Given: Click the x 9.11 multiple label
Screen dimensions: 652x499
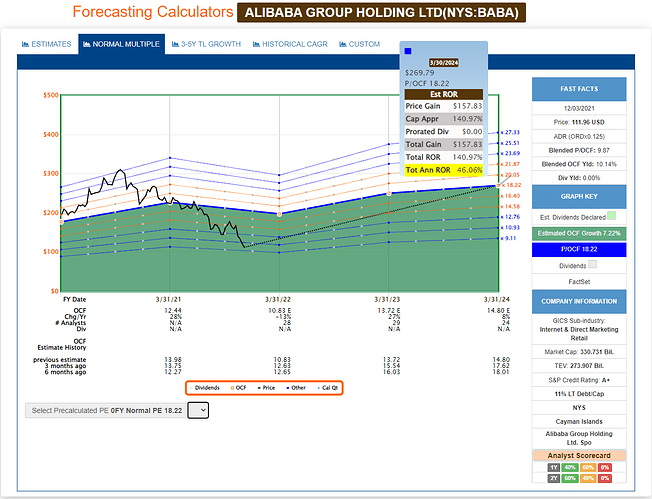Looking at the screenshot, I should [x=508, y=238].
